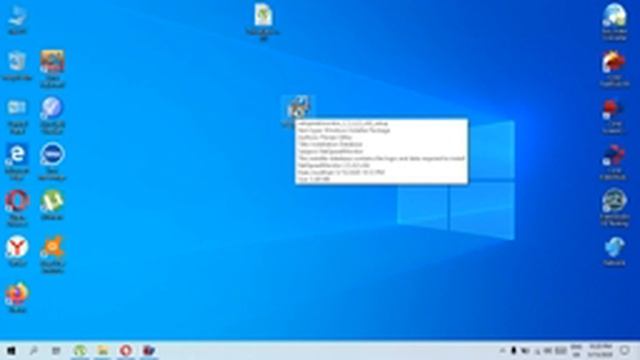Select the orange Avast desktop icon
The height and width of the screenshot is (360, 640).
(x=52, y=254)
